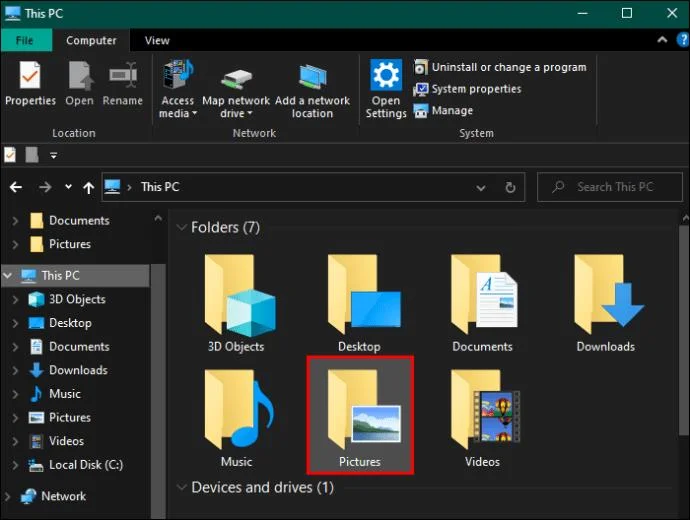Select 3D Objects in sidebar tree

(67, 300)
